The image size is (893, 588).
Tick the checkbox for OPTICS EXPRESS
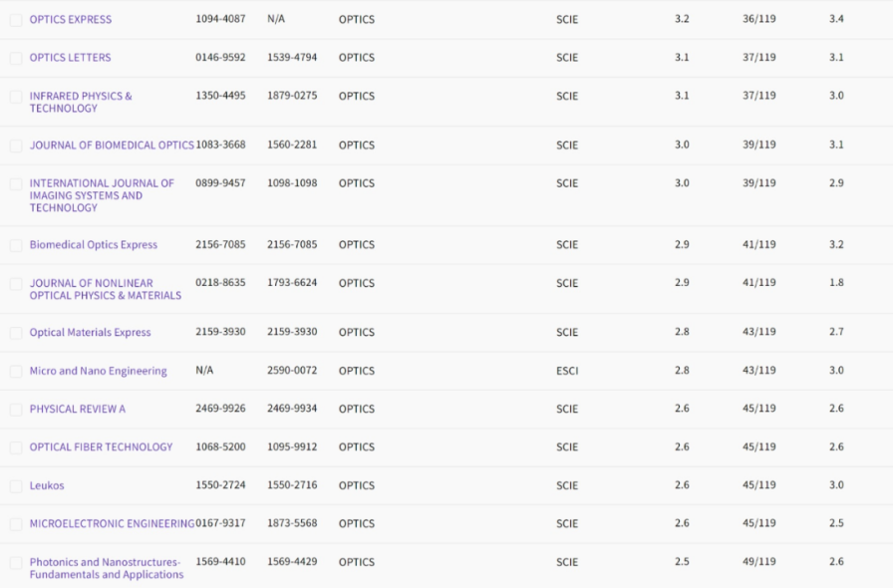pyautogui.click(x=16, y=20)
